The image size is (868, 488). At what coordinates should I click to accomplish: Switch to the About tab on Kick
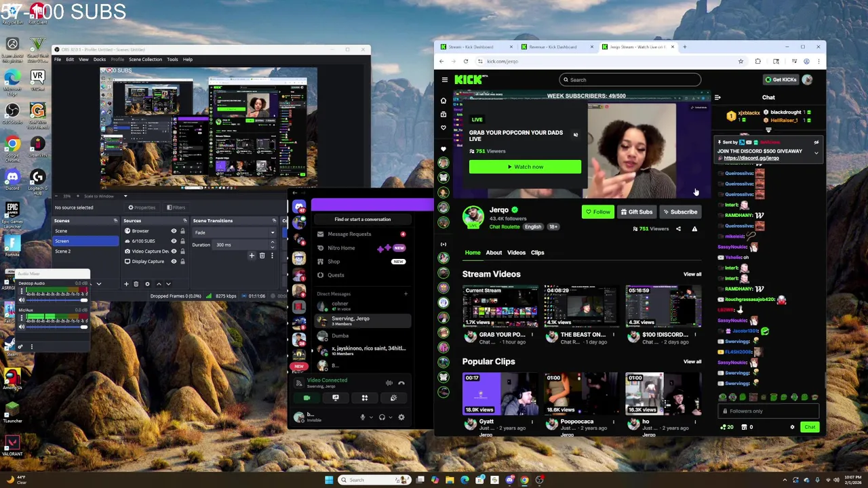[494, 253]
